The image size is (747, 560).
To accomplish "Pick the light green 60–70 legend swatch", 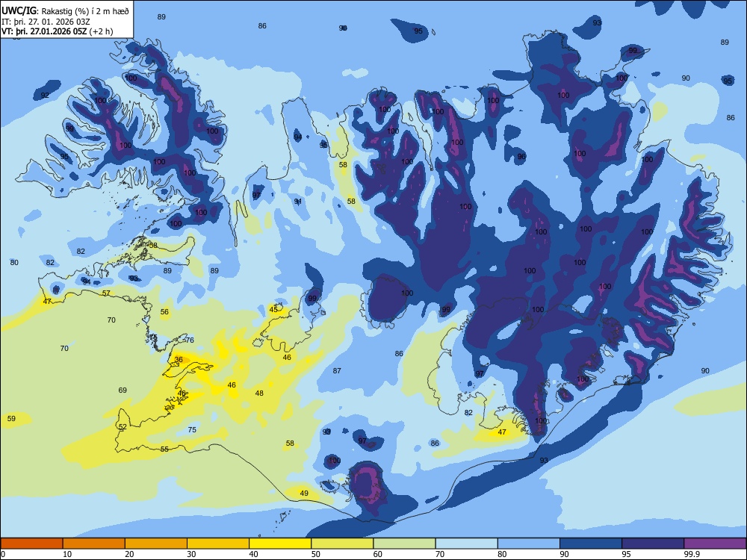I will coord(404,544).
